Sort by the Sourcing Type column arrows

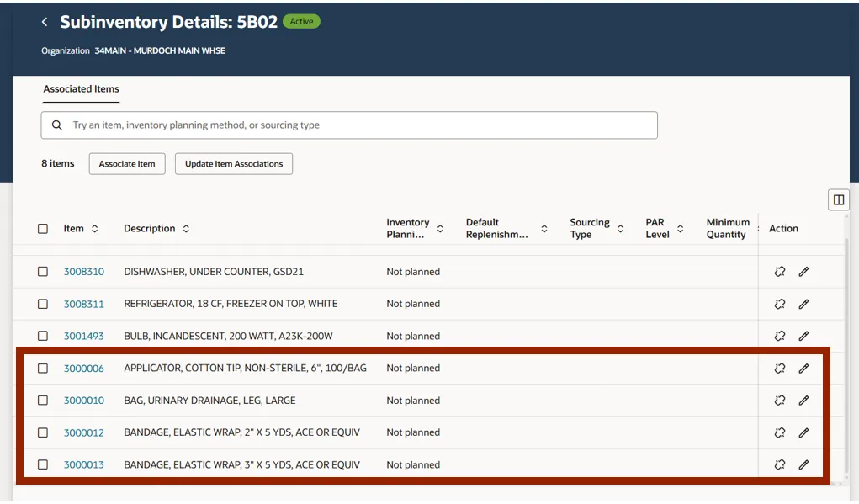pyautogui.click(x=621, y=229)
